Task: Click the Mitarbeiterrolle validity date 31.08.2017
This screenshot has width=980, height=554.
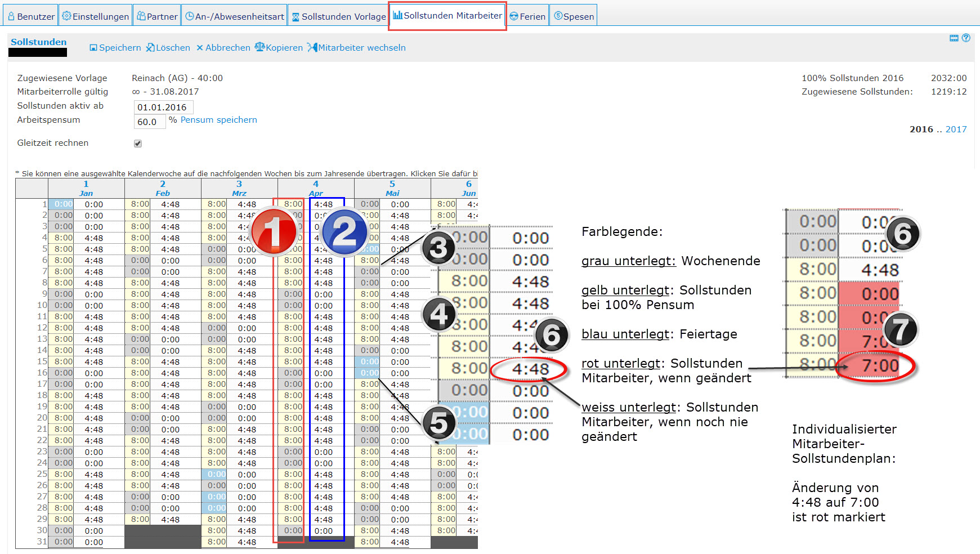Action: coord(174,92)
